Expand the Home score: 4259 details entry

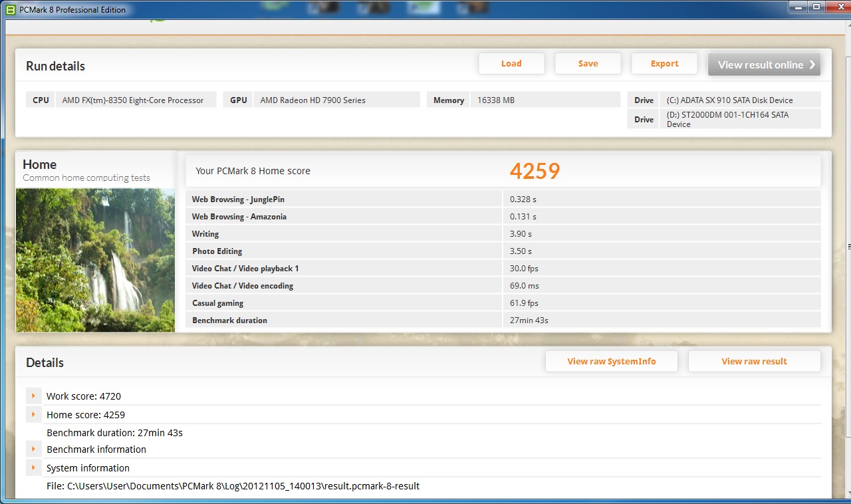click(x=33, y=414)
